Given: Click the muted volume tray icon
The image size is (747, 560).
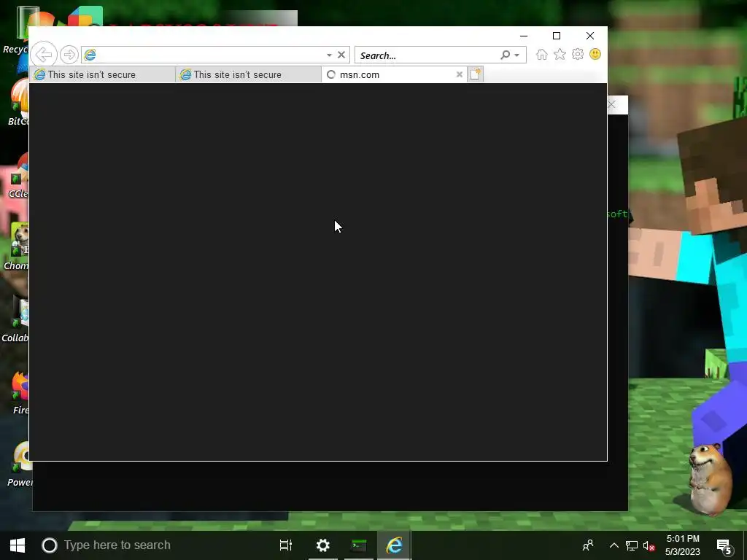Looking at the screenshot, I should 649,545.
